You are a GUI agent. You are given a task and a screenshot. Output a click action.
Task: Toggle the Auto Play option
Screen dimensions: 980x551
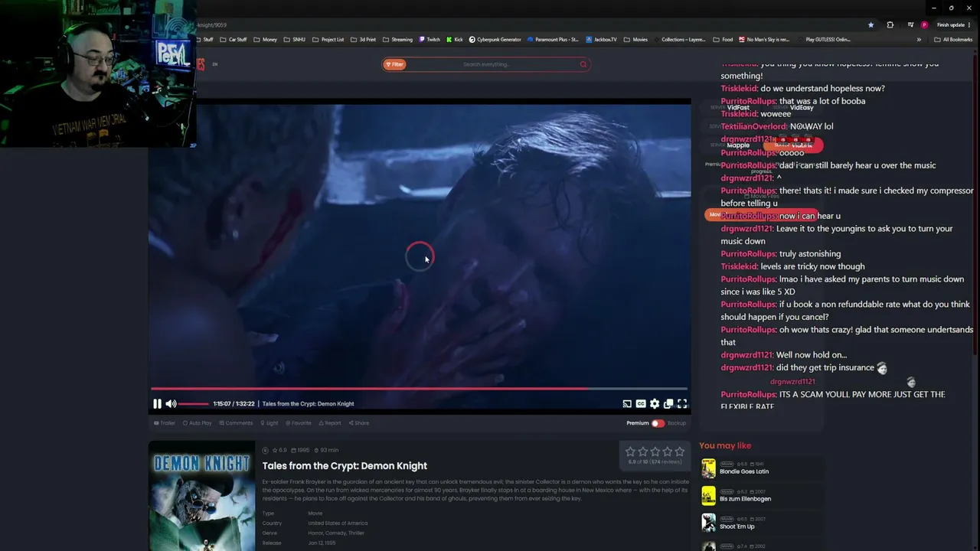(x=198, y=423)
